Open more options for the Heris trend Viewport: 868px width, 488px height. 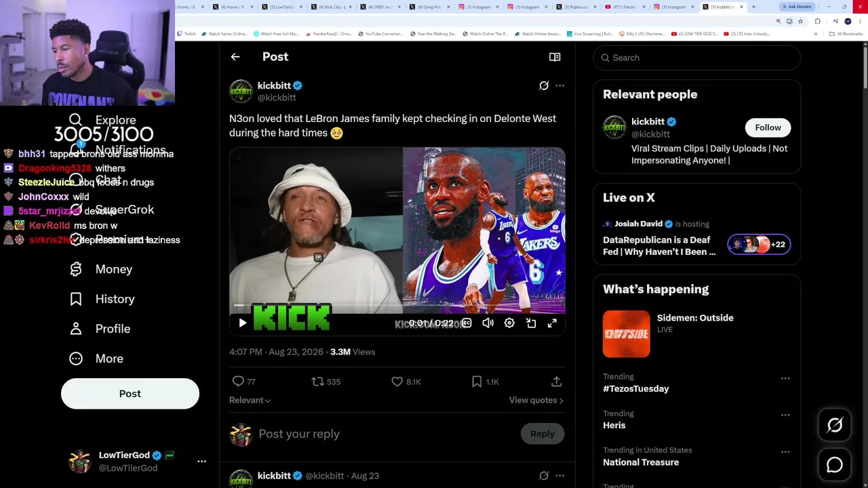[x=785, y=415]
